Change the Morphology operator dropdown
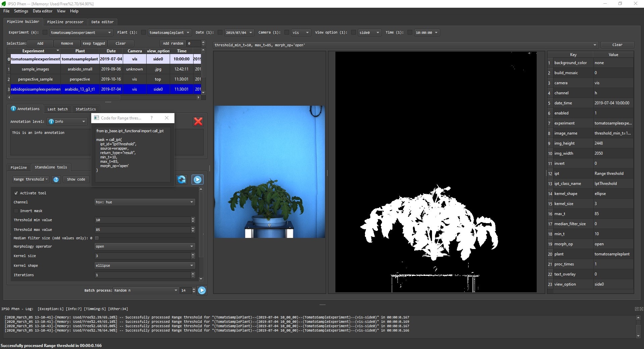This screenshot has height=349, width=644. click(144, 246)
